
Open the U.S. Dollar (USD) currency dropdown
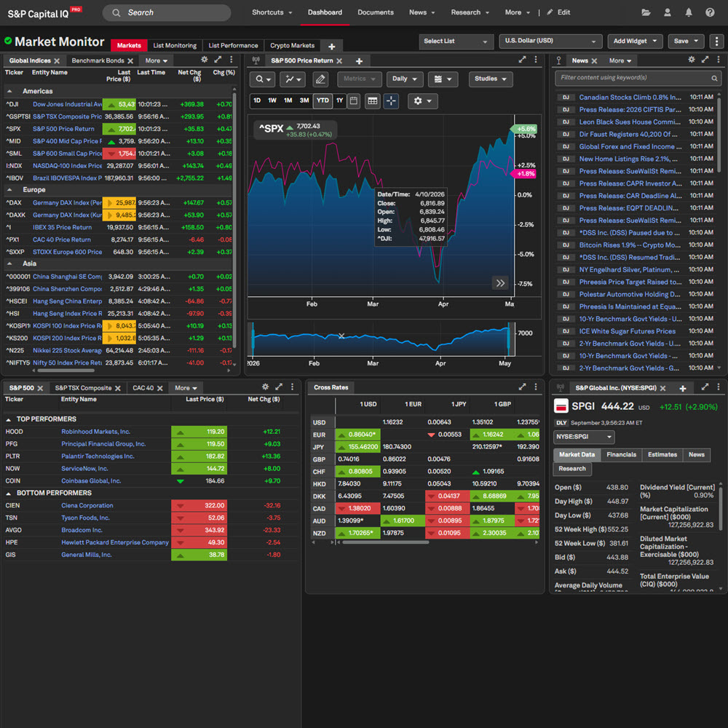point(550,41)
